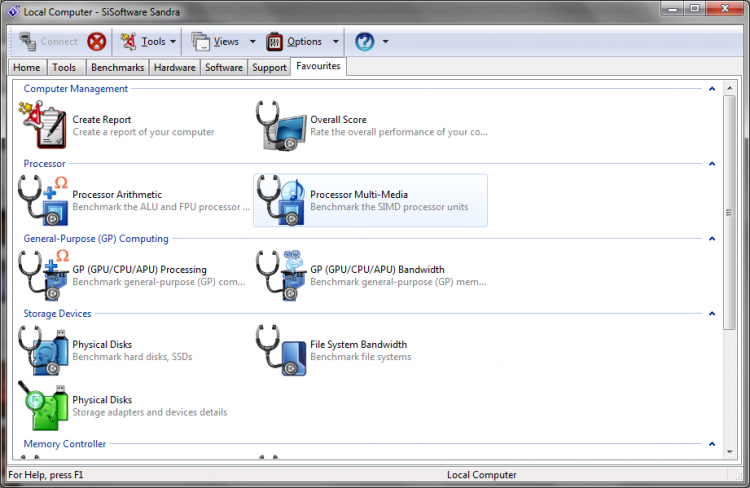
Task: Click the SiSoftware Sandra title bar icon
Action: (13, 11)
